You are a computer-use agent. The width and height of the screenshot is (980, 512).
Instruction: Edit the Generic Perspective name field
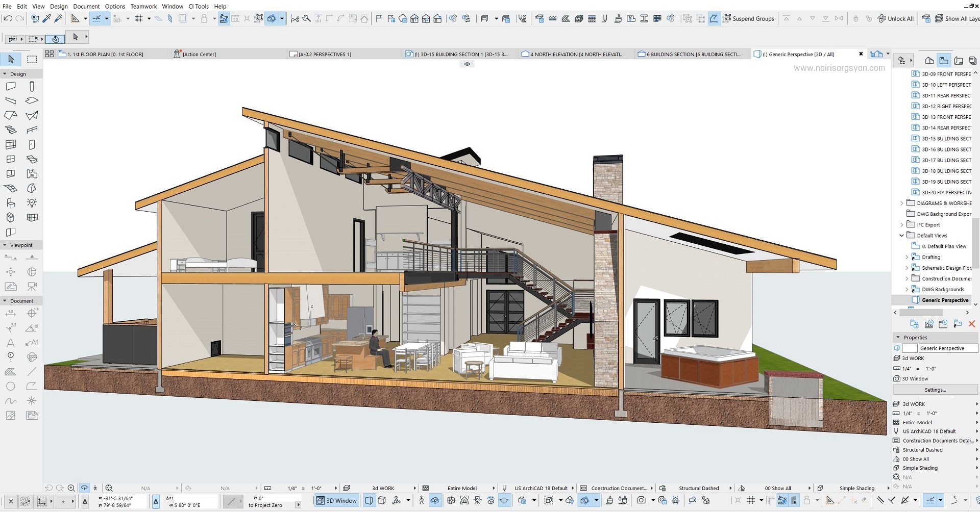click(x=948, y=348)
